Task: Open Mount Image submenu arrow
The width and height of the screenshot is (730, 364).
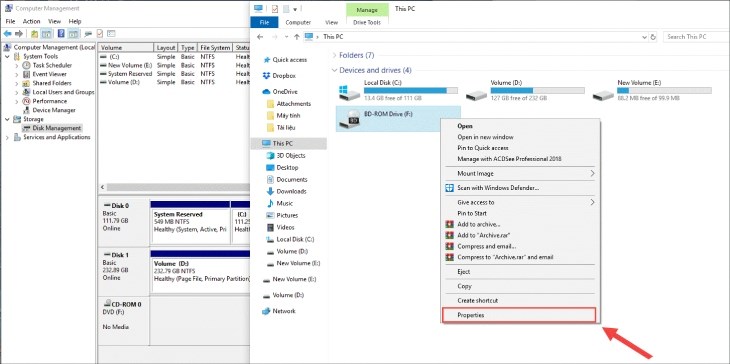Action: pyautogui.click(x=593, y=173)
